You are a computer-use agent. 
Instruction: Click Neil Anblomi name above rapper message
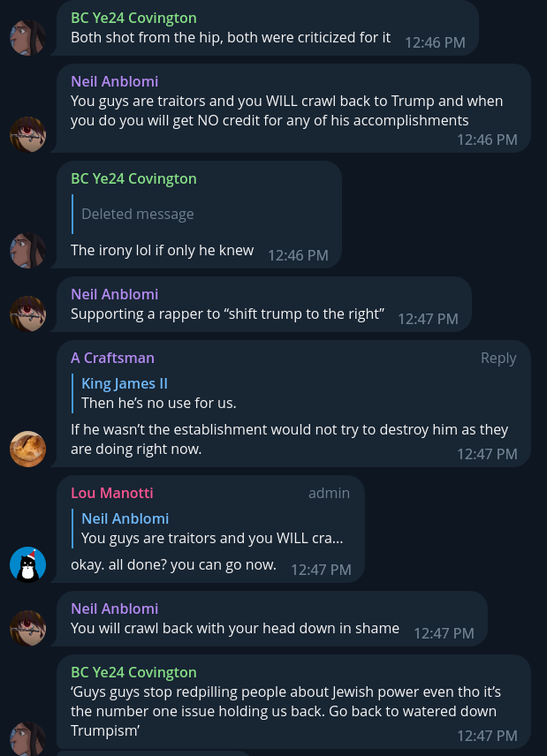click(x=114, y=294)
